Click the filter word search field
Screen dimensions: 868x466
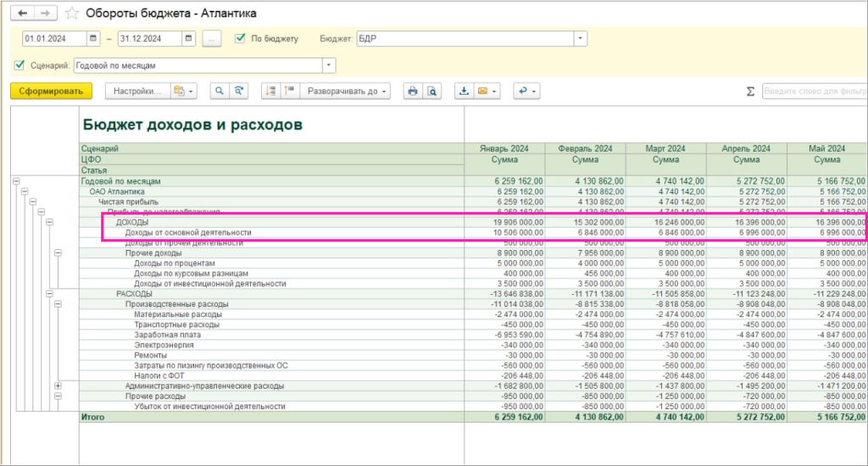click(x=814, y=91)
